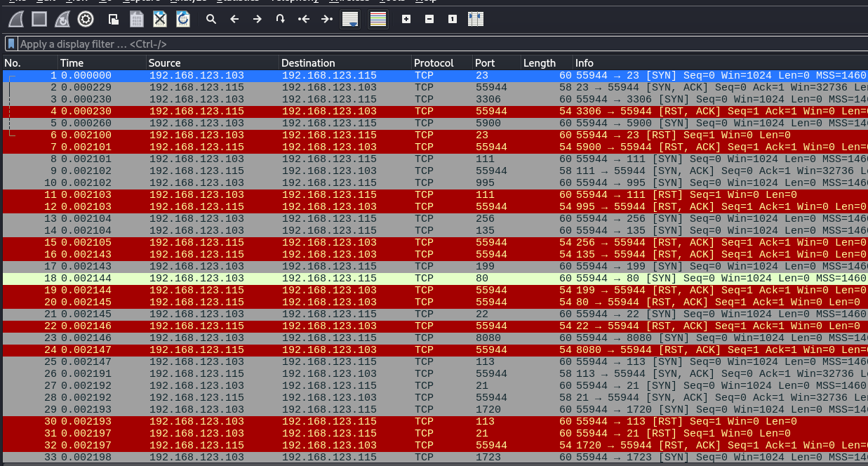Toggle auto-scroll during live capture
This screenshot has width=868, height=466.
[x=350, y=19]
